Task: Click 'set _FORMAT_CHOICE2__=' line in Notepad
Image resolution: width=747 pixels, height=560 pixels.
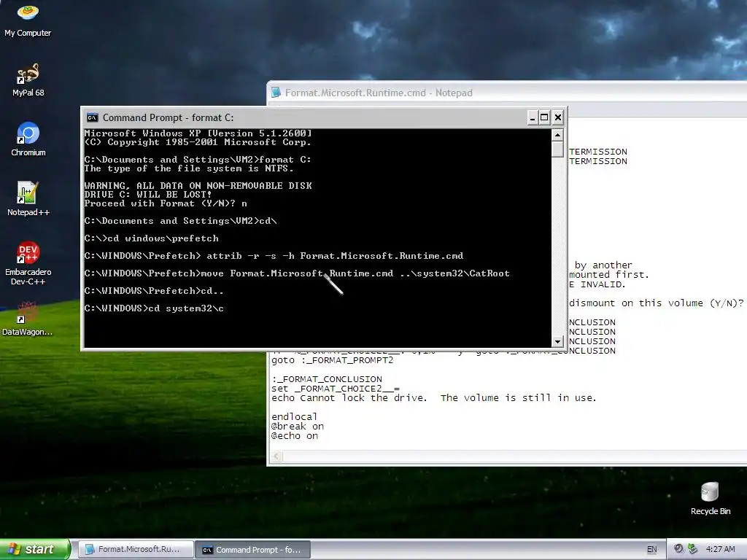Action: pyautogui.click(x=336, y=389)
